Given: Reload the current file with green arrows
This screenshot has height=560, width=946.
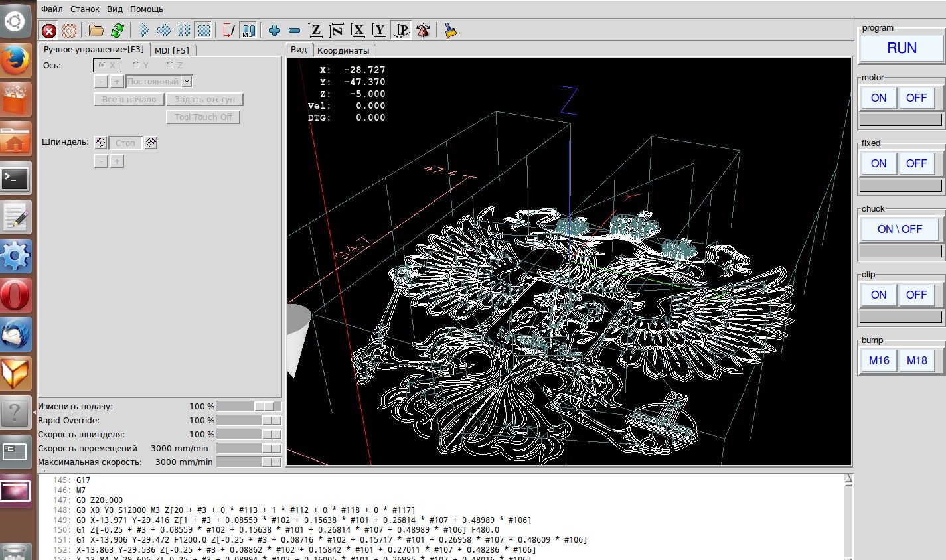Looking at the screenshot, I should (x=118, y=31).
